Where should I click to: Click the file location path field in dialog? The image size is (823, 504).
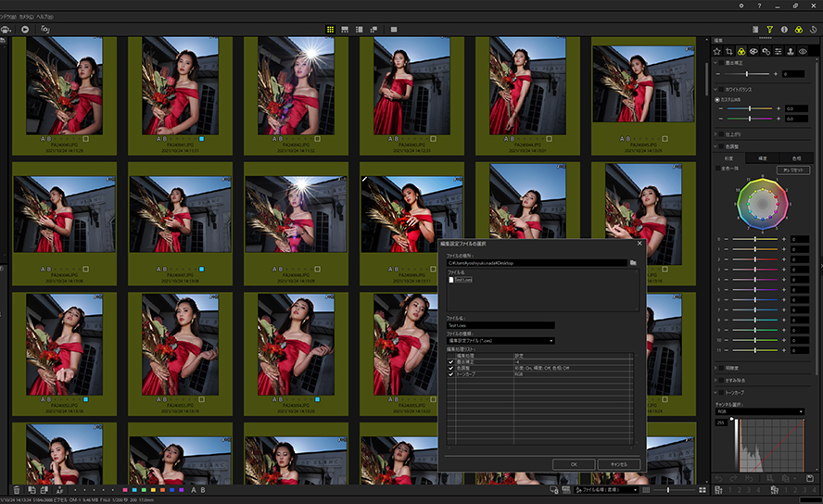click(x=537, y=263)
